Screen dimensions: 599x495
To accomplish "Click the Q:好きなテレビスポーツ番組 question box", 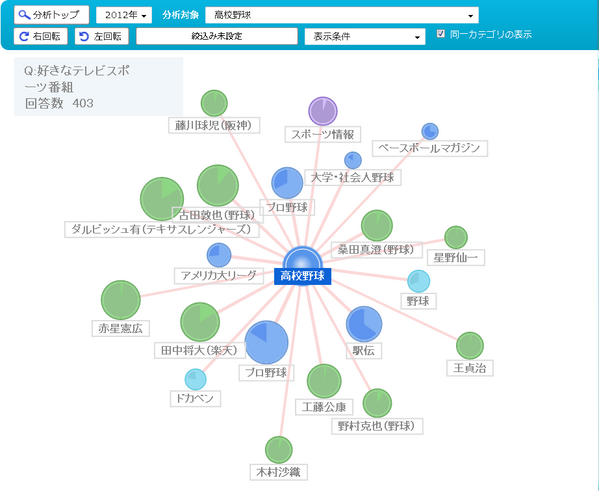I will click(x=99, y=87).
